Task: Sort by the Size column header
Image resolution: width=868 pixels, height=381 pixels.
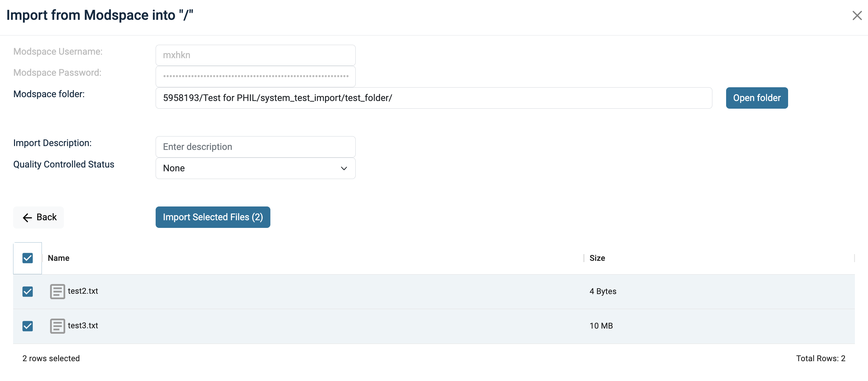Action: [597, 258]
